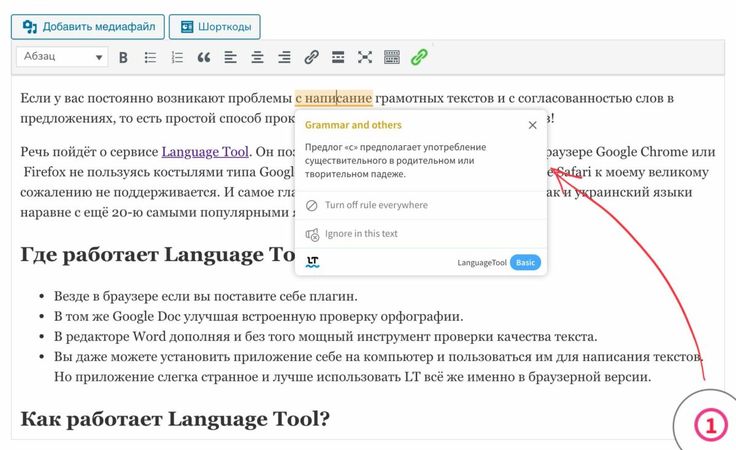Click the heading 'Как работает Language Tool?'

pyautogui.click(x=175, y=419)
